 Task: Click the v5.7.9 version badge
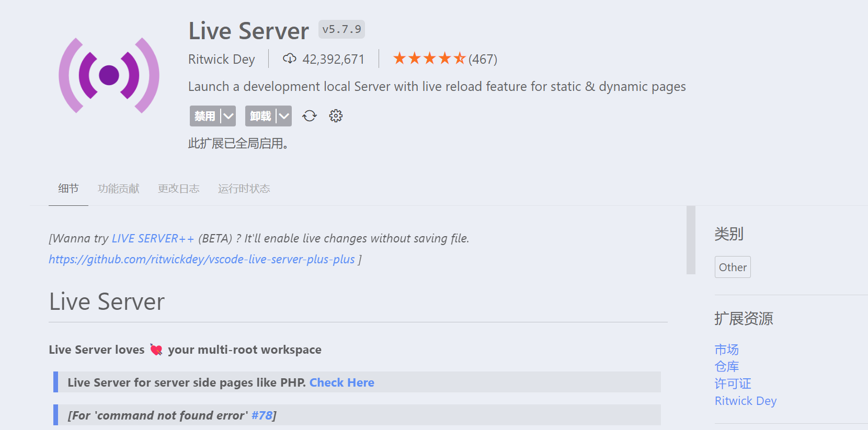pyautogui.click(x=341, y=29)
